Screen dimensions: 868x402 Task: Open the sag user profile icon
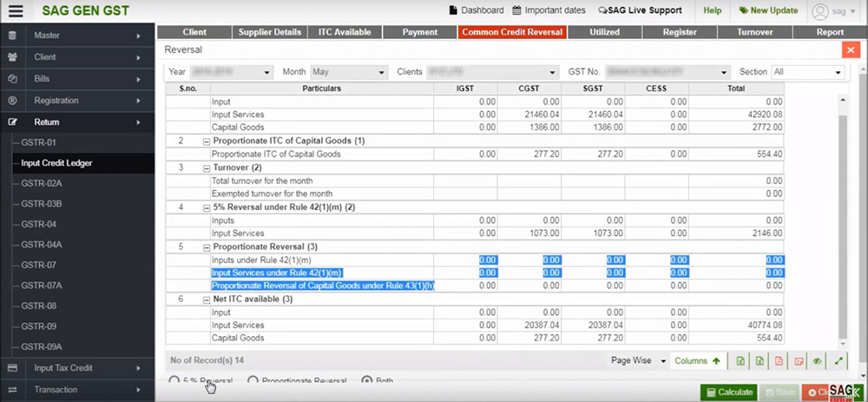819,10
